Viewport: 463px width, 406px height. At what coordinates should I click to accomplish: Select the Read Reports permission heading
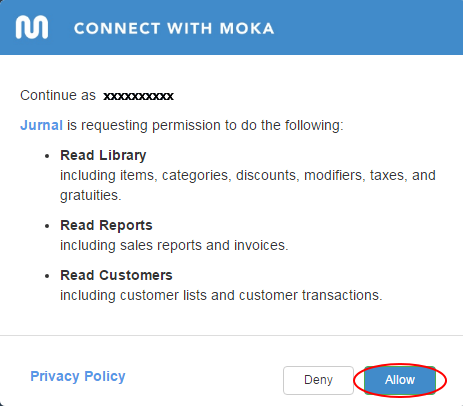106,225
